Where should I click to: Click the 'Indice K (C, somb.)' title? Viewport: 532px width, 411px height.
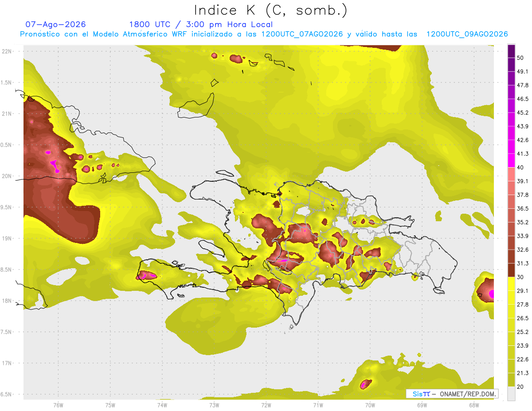(x=271, y=10)
